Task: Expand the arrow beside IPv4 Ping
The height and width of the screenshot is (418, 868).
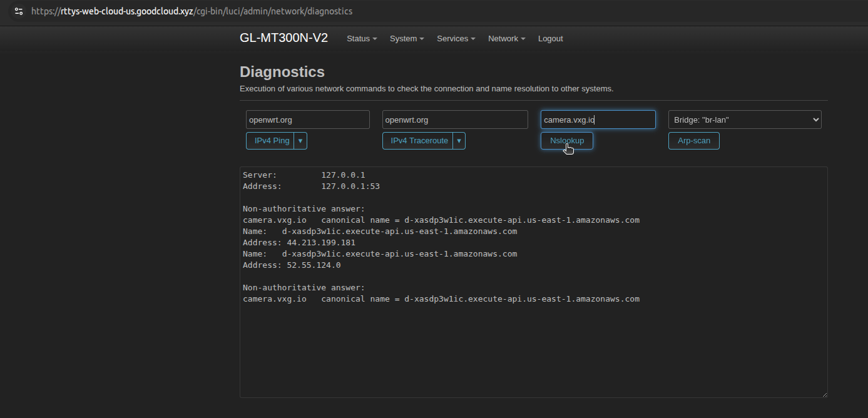Action: tap(300, 141)
